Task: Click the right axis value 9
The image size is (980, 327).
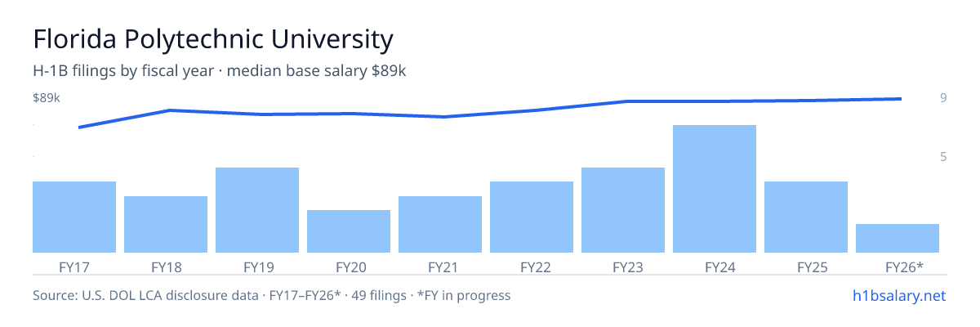Action: point(943,98)
